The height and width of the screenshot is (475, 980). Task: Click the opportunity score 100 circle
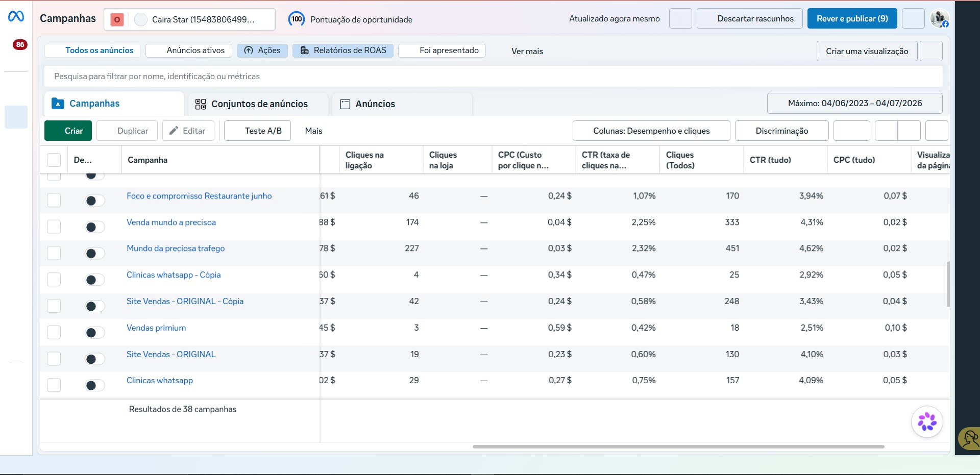click(x=297, y=19)
